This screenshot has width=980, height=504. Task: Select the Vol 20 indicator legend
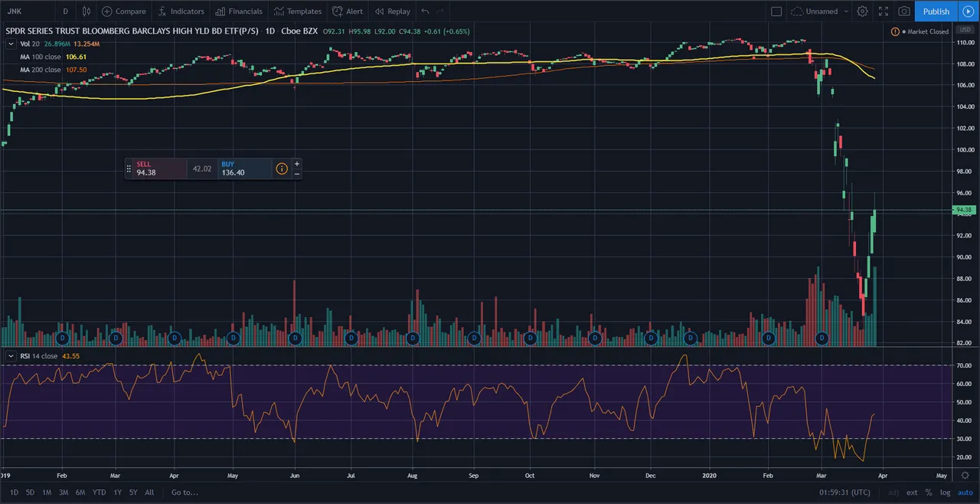coord(31,44)
